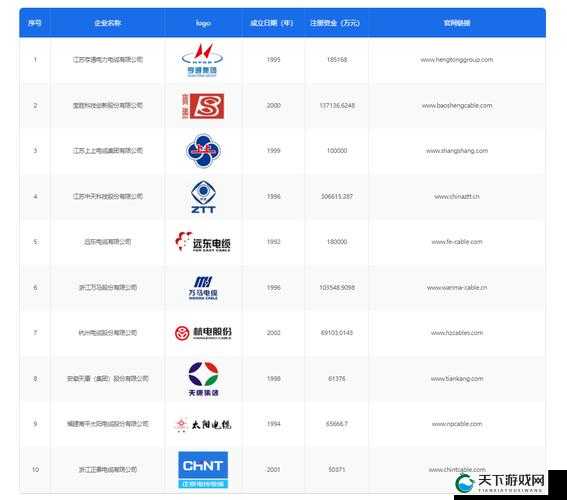Visit the www.hzcables.com link

457,333
